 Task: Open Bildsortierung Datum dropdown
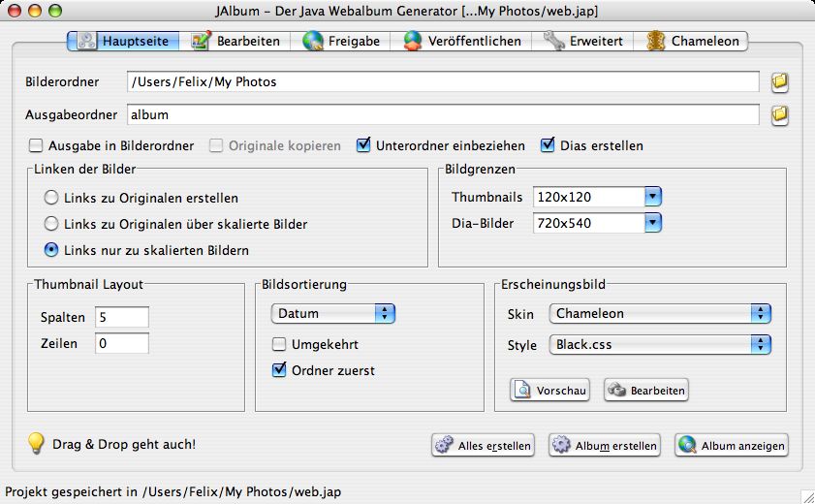tap(332, 313)
